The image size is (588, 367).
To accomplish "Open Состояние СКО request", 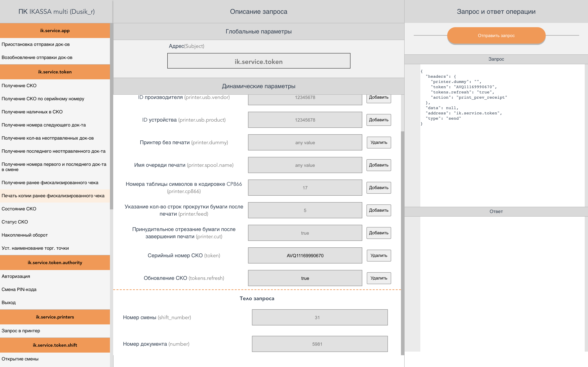I will click(19, 209).
